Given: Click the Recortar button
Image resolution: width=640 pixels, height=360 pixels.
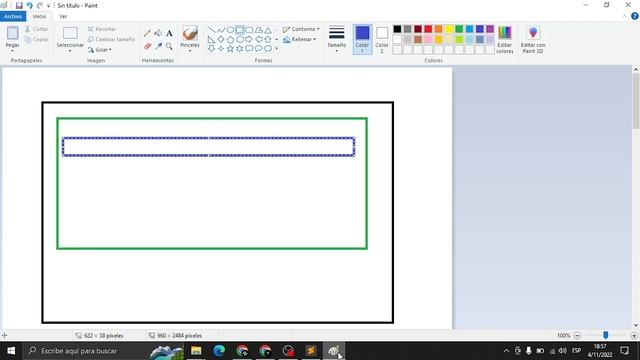Looking at the screenshot, I should tap(102, 29).
